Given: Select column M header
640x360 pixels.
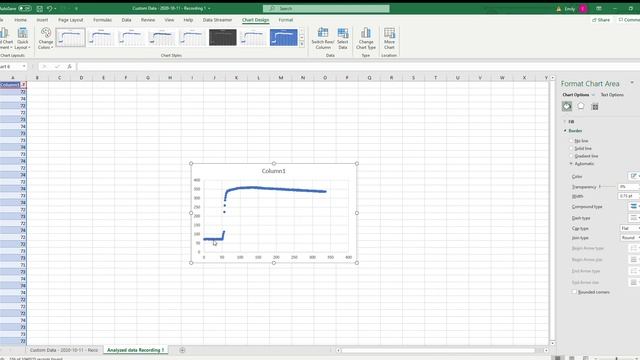Looking at the screenshot, I should 280,78.
